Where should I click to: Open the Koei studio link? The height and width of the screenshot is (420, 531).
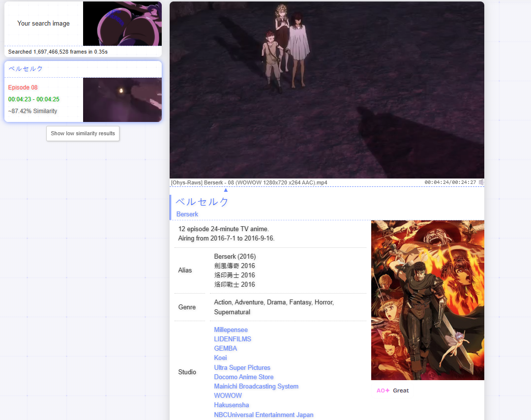click(220, 358)
